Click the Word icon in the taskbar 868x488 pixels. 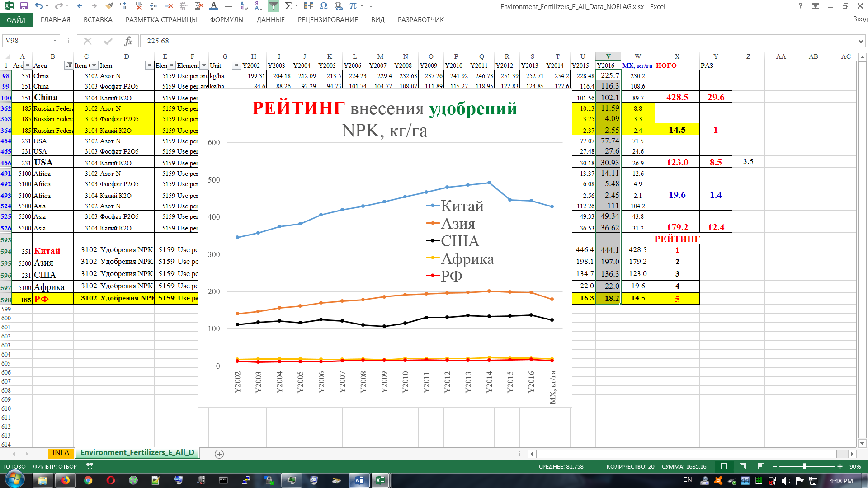(x=359, y=480)
